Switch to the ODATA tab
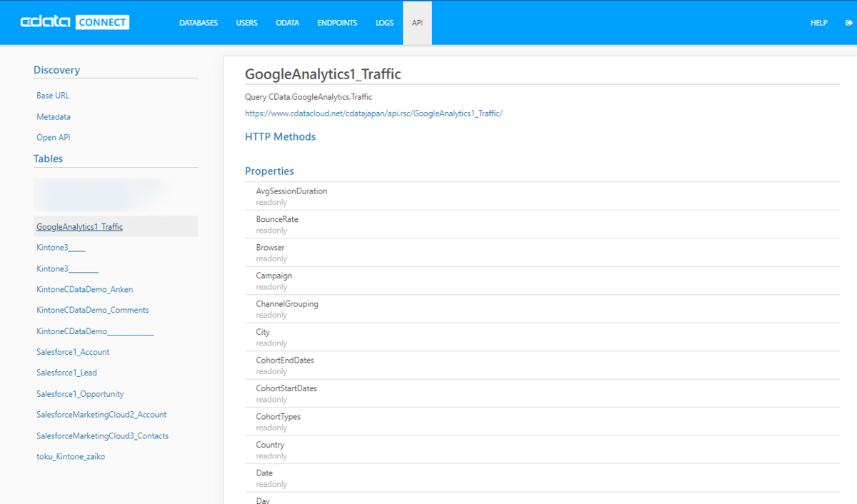Screen dimensions: 857x504 coord(287,23)
